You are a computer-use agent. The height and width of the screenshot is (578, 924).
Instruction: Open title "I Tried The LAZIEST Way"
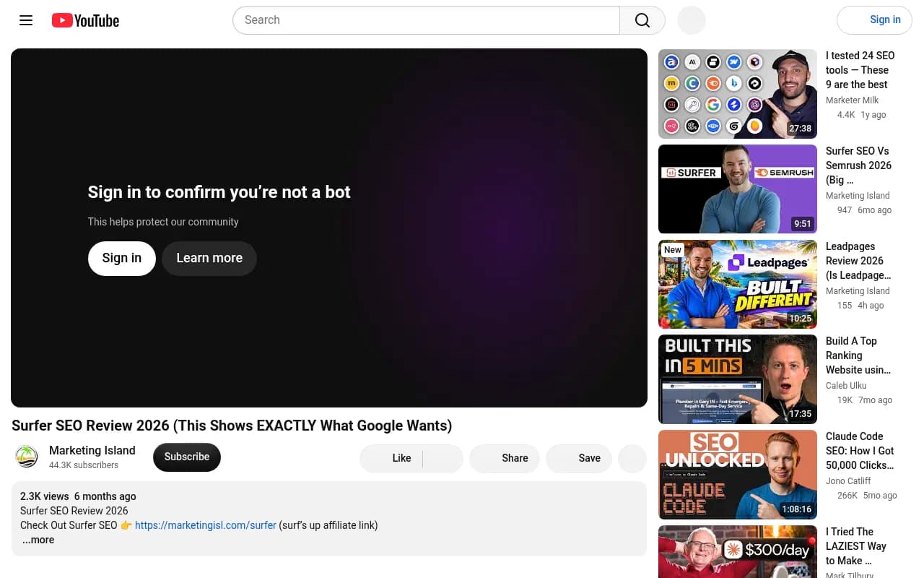pos(856,546)
